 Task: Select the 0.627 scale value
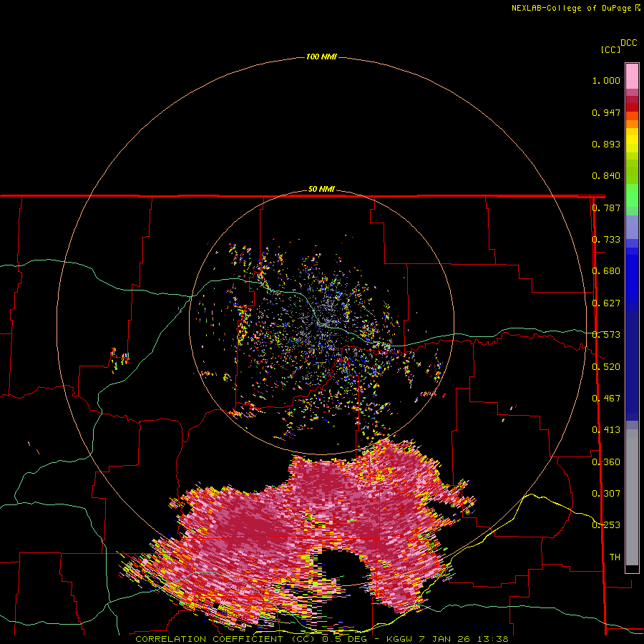[606, 303]
